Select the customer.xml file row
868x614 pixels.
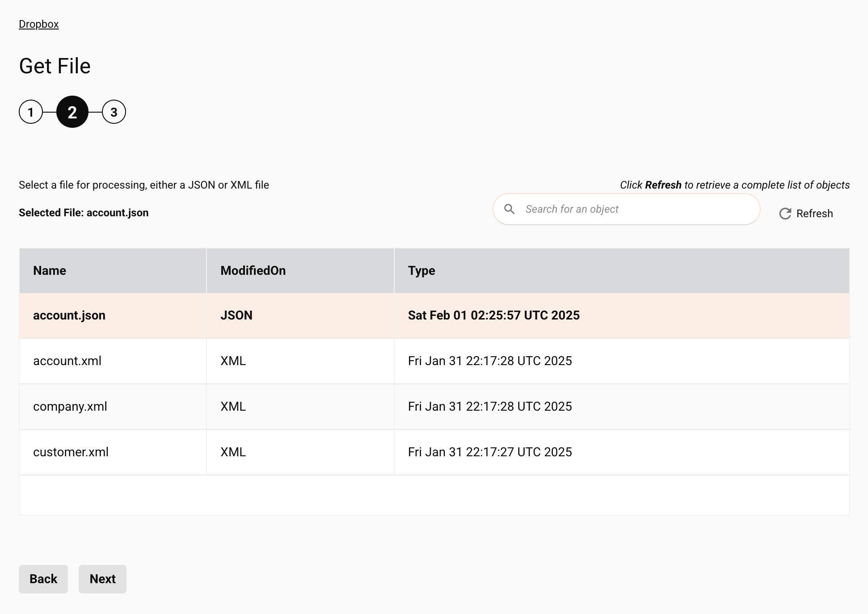click(71, 452)
